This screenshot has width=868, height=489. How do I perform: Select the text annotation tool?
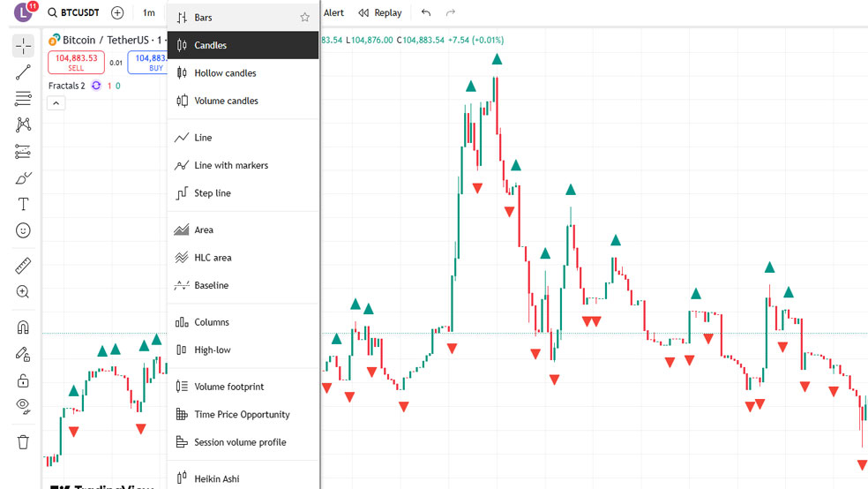pos(23,205)
